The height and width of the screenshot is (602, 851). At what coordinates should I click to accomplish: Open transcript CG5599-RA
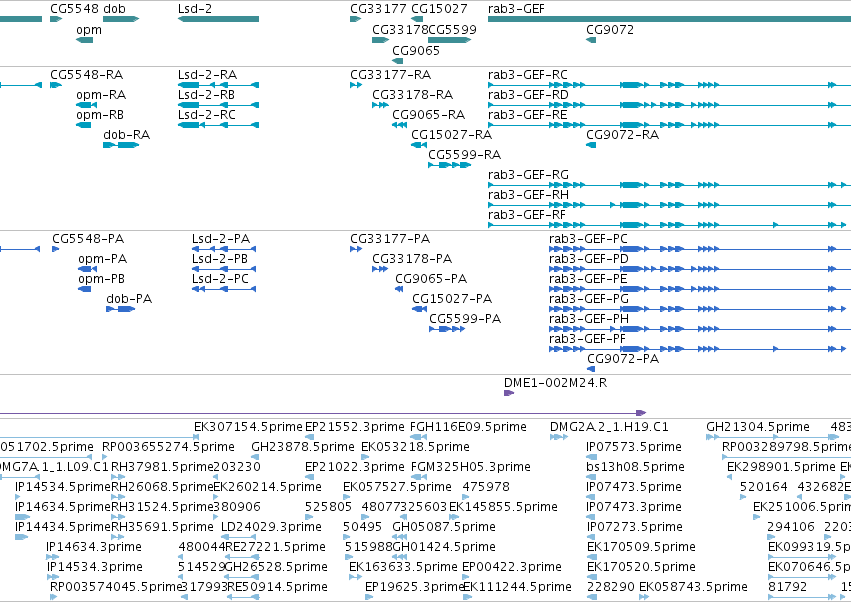click(465, 155)
